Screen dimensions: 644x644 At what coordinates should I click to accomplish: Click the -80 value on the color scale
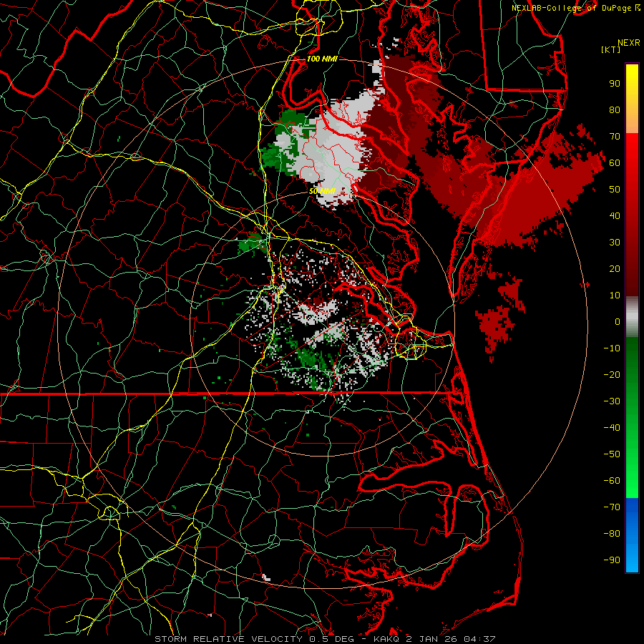click(x=612, y=534)
